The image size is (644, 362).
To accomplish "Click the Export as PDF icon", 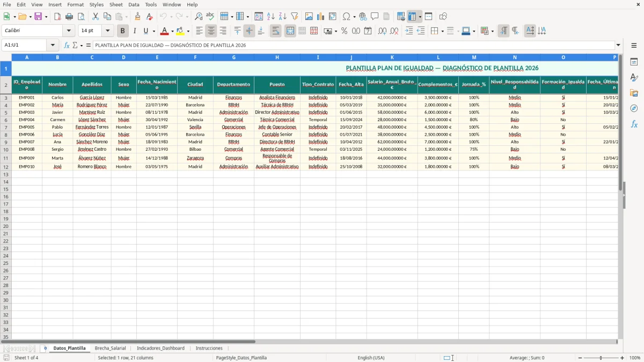I will [57, 17].
